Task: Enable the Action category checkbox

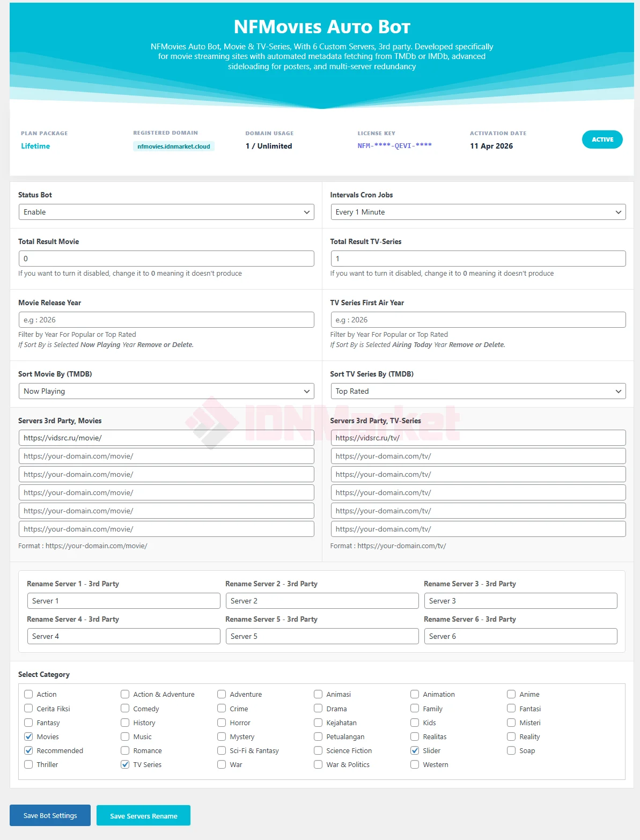Action: (x=29, y=694)
